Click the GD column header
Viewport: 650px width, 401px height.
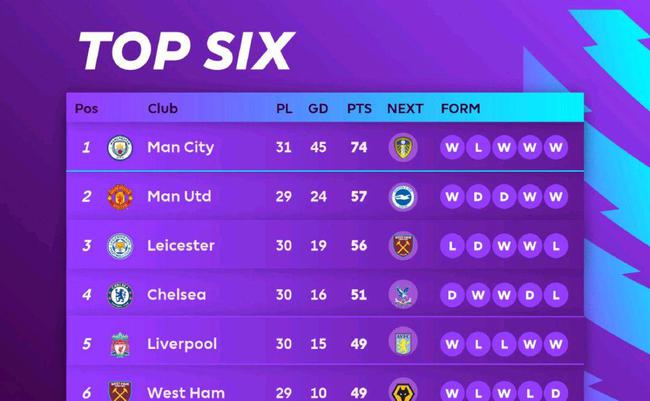pos(318,108)
